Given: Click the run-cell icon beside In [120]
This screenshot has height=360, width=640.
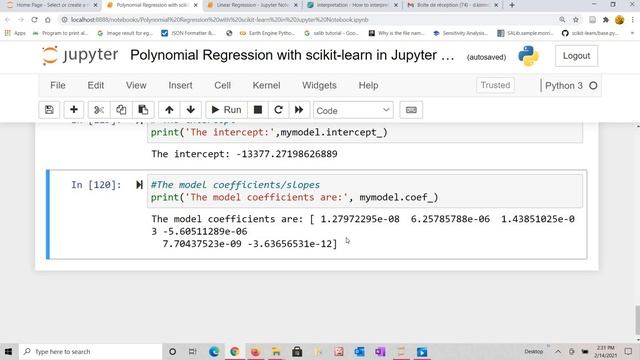Looking at the screenshot, I should pos(139,185).
